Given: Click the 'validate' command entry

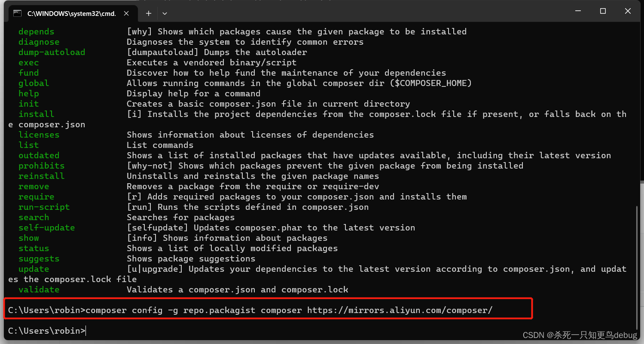Looking at the screenshot, I should (39, 289).
